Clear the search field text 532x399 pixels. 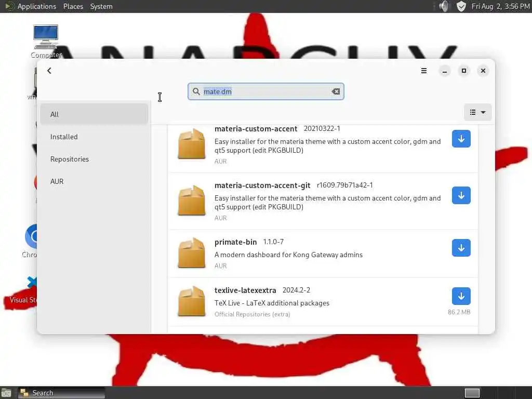(336, 91)
